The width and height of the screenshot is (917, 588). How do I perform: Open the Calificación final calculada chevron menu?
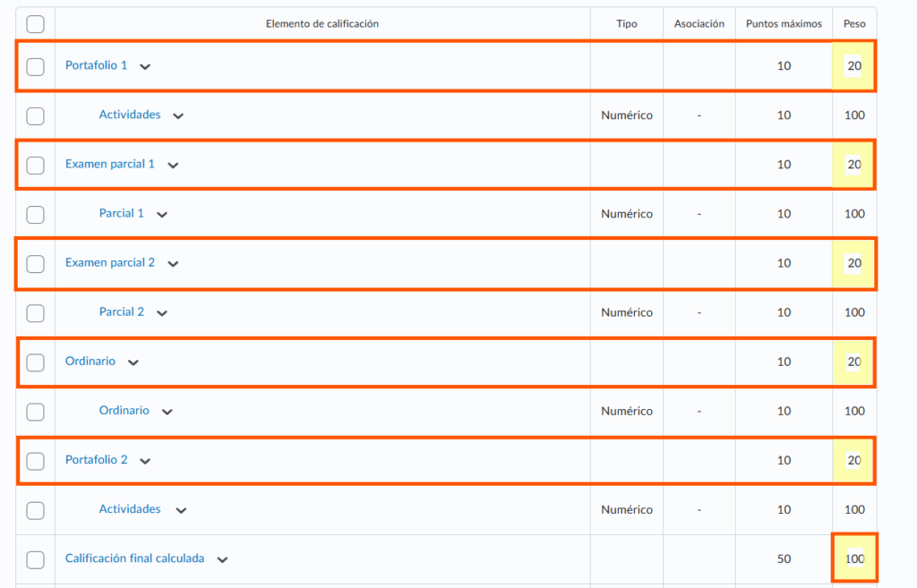point(222,559)
